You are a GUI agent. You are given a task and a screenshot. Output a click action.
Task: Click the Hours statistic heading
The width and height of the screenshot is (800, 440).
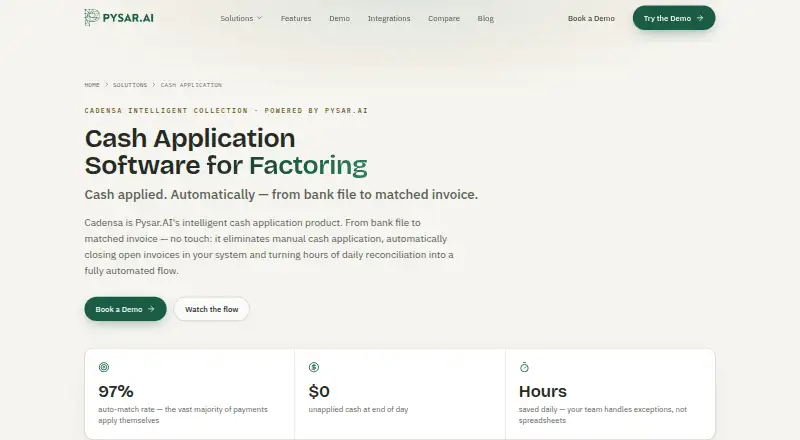(x=543, y=392)
